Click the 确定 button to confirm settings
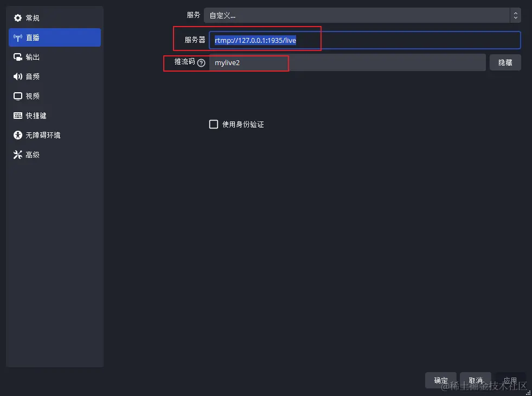532x396 pixels. pos(441,380)
